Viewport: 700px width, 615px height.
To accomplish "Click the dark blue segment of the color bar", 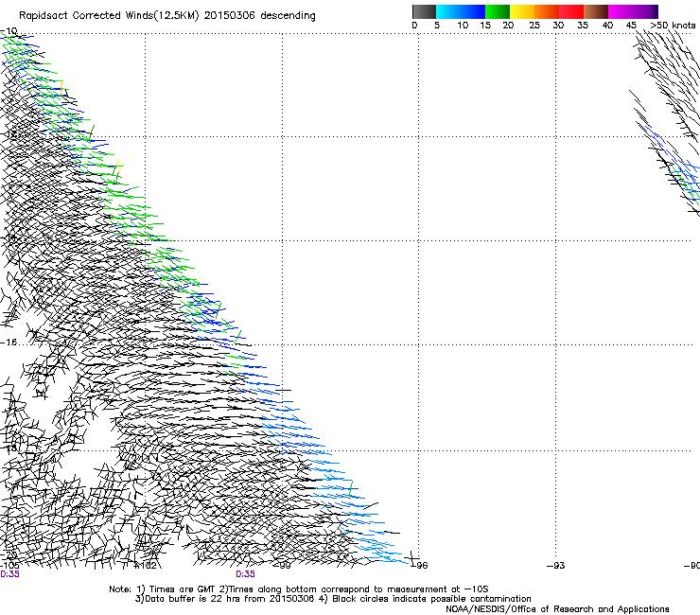I will (x=473, y=11).
